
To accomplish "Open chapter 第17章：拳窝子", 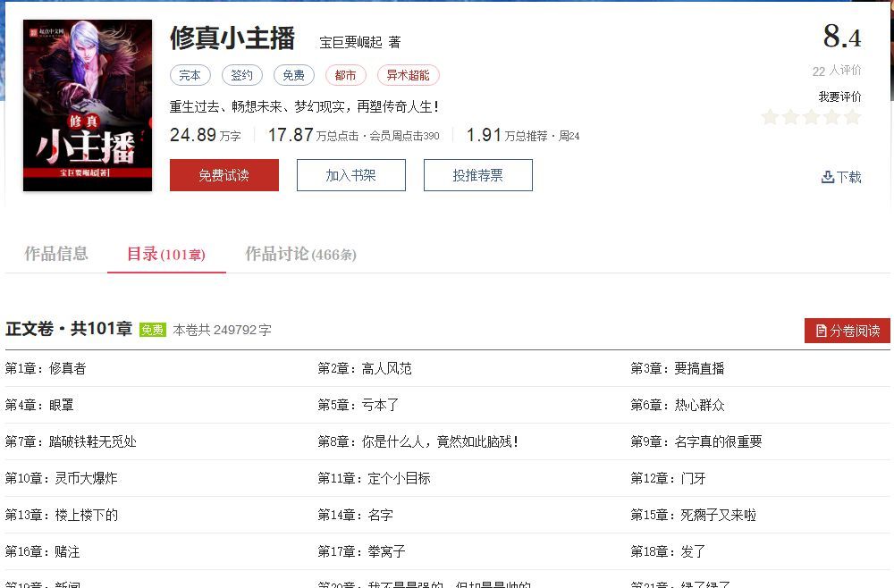I will (361, 551).
